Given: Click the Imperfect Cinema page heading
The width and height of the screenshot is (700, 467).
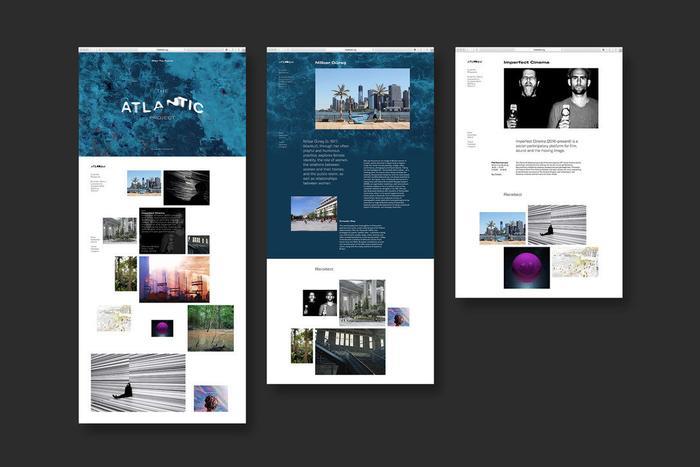Looking at the screenshot, I should click(527, 63).
